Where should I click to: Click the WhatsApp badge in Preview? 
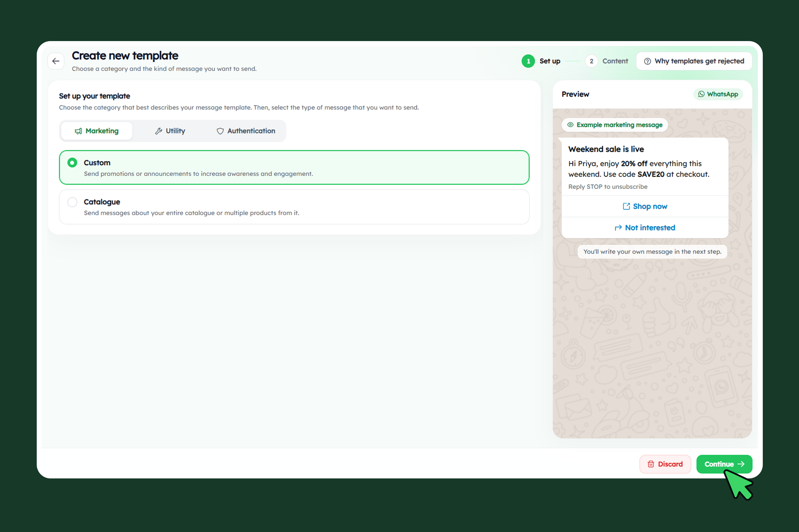click(718, 94)
